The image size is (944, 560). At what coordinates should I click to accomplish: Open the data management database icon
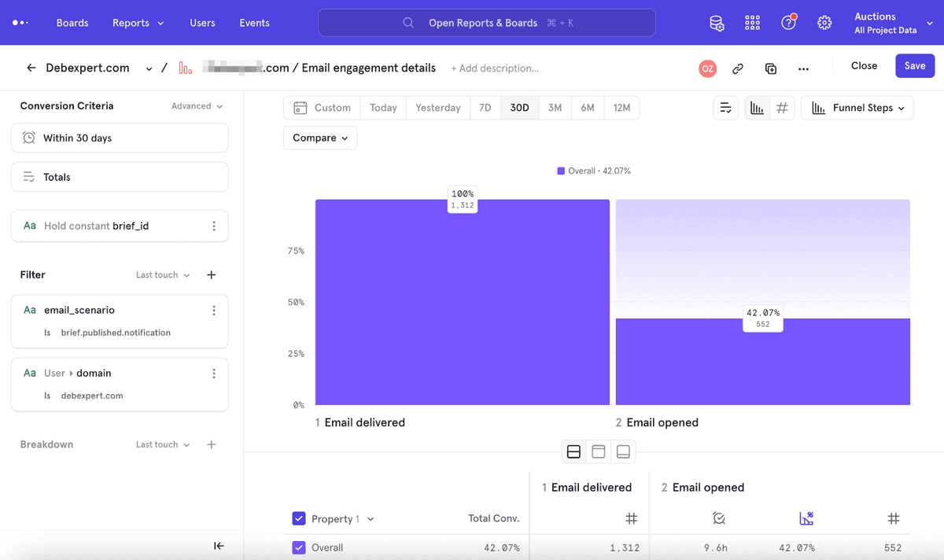[x=717, y=23]
